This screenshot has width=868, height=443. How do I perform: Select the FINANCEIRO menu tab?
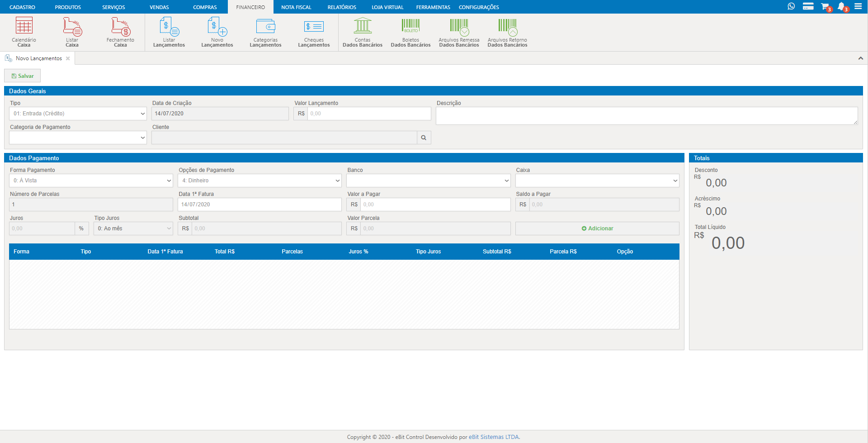pos(250,7)
